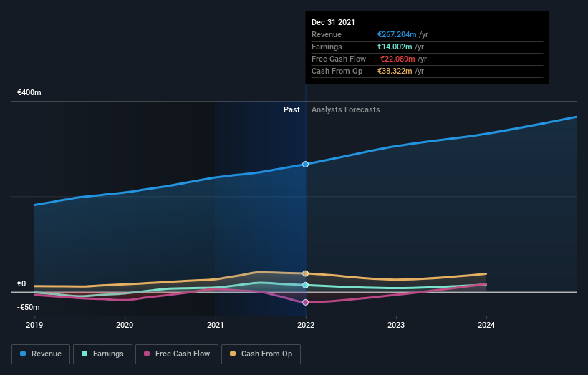Toggle the Revenue legend button

[x=41, y=354]
